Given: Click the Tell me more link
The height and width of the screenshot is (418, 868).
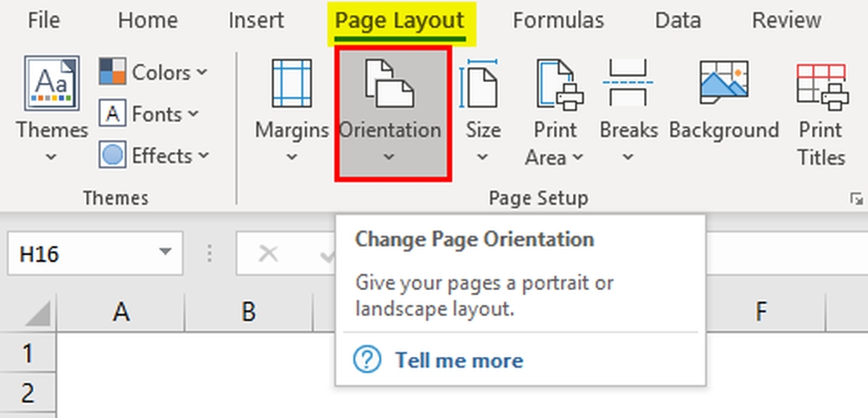Looking at the screenshot, I should [459, 360].
